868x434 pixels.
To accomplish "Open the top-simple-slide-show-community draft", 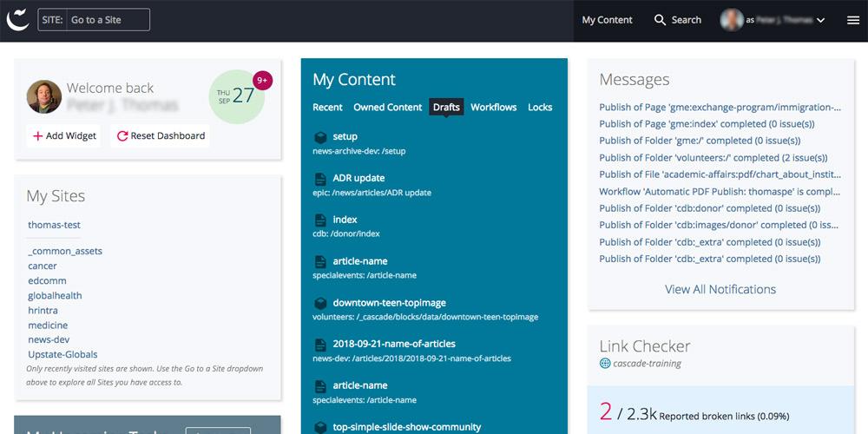I will pos(407,427).
